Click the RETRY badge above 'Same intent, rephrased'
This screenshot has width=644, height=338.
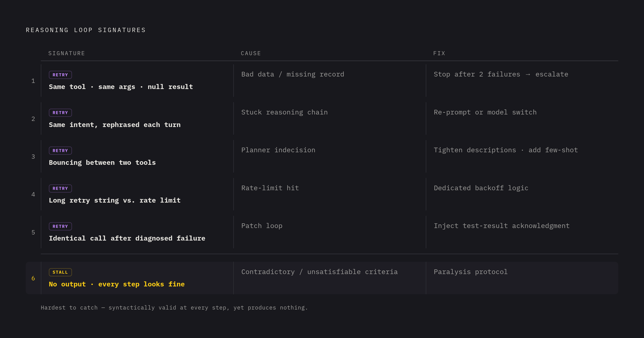click(x=60, y=113)
